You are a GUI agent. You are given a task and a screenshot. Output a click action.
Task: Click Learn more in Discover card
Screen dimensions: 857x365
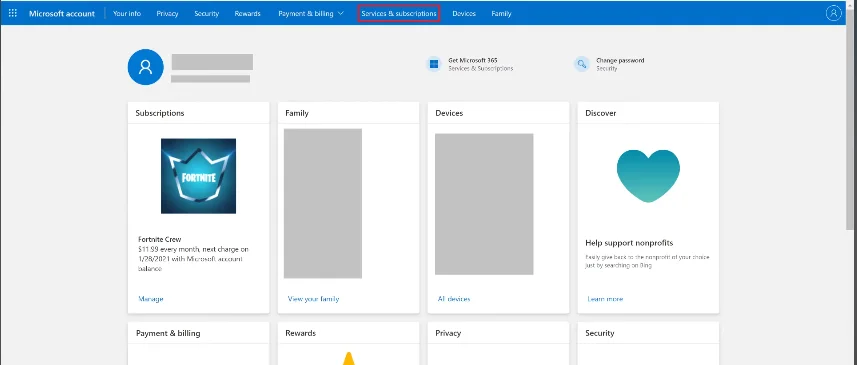[x=605, y=299]
